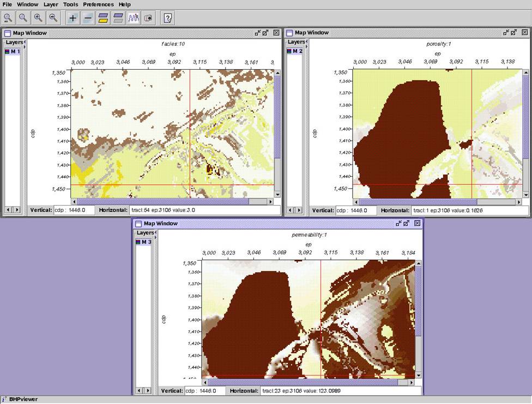Maximize the porosity Map Window
The image size is (532, 404).
pyautogui.click(x=514, y=32)
